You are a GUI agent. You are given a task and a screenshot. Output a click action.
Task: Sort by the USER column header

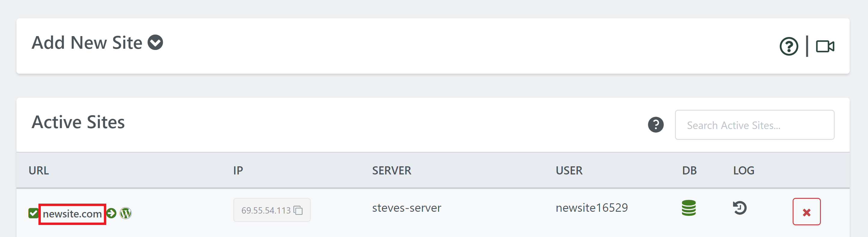pos(569,171)
